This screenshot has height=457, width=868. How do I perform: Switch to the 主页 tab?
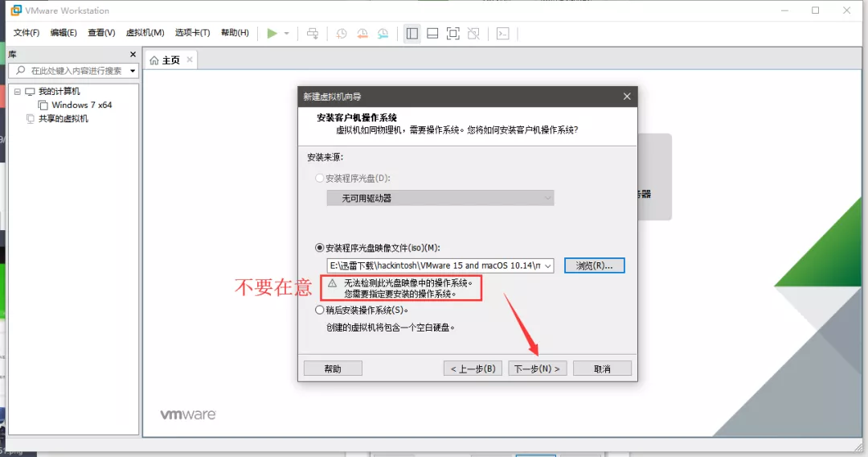(170, 60)
